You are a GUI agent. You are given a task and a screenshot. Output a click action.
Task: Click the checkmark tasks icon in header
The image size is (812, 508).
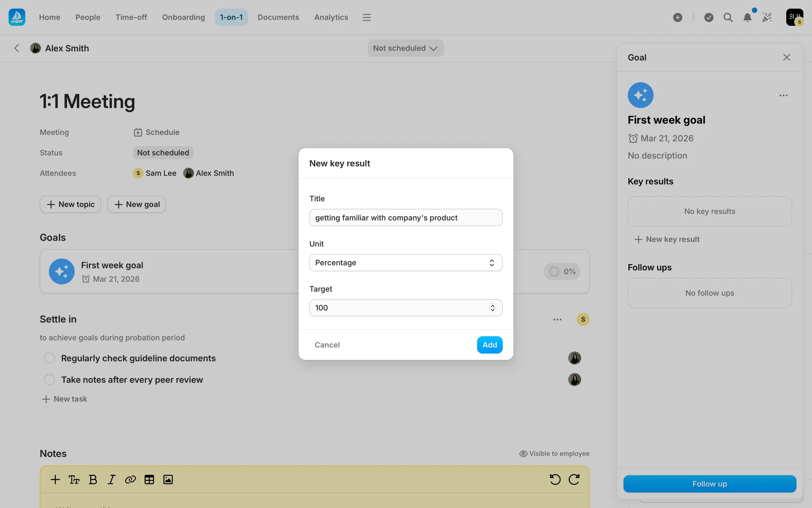click(x=709, y=17)
